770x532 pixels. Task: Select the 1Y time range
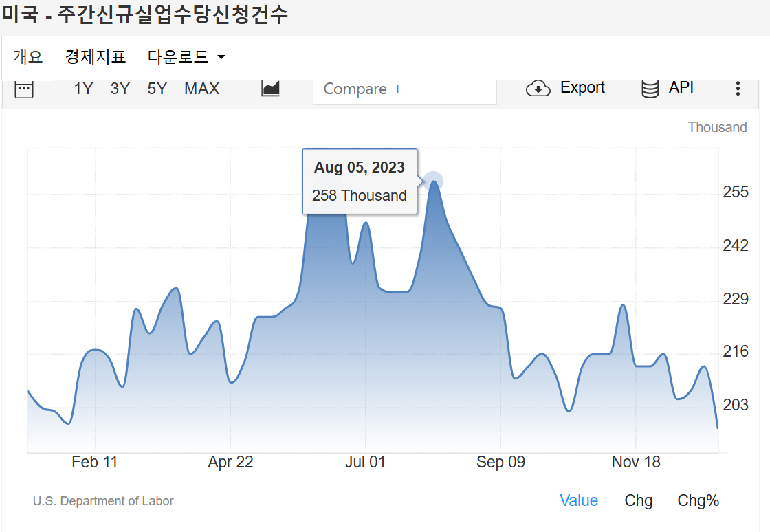83,89
